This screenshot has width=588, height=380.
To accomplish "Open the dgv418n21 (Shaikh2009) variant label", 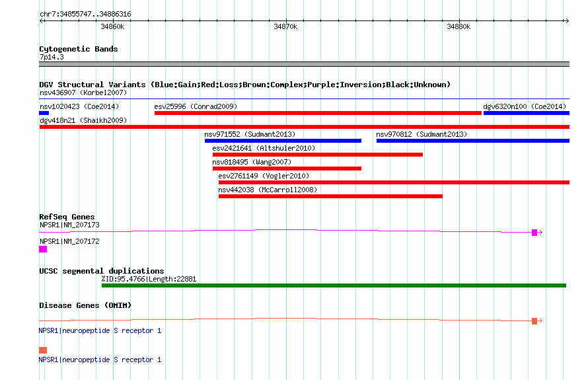I will tap(83, 120).
